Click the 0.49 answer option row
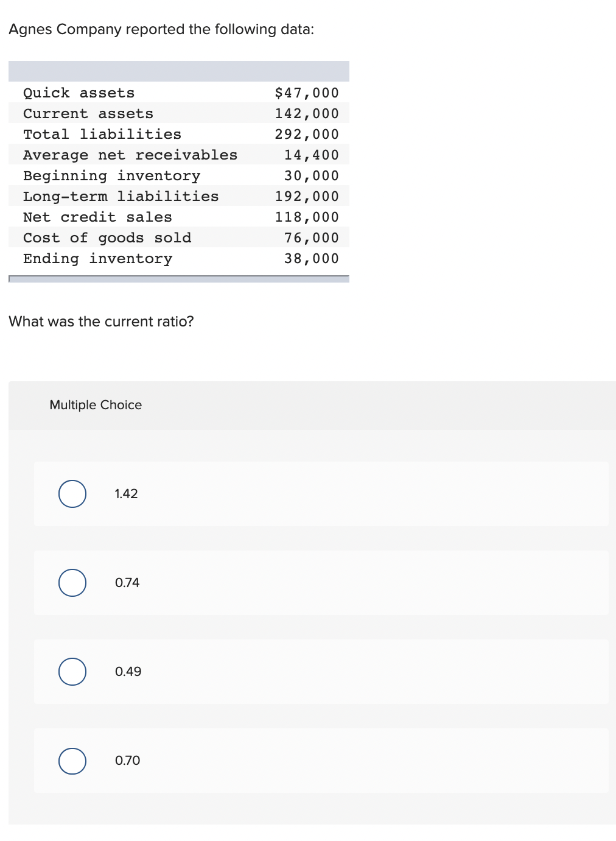616x841 pixels. (321, 672)
